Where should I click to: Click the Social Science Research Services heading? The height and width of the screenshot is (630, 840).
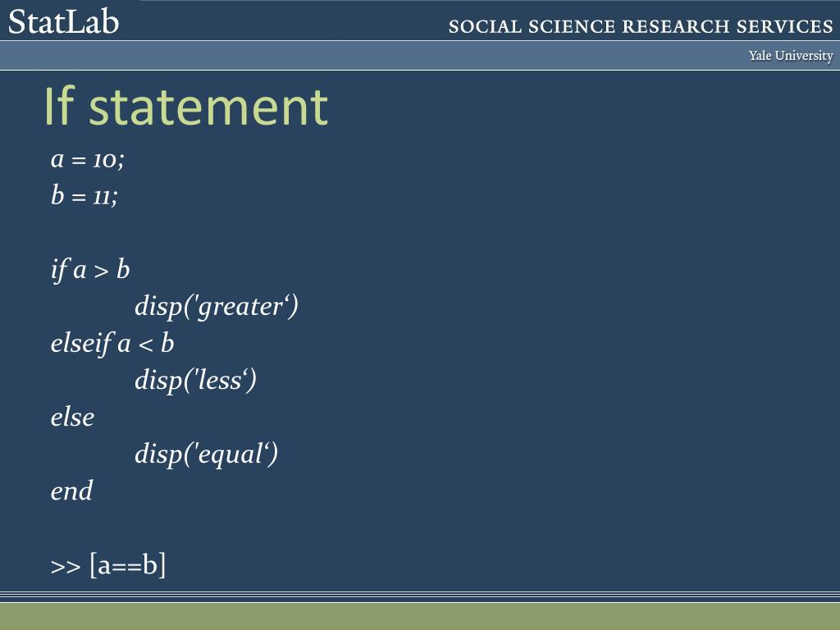[x=641, y=26]
